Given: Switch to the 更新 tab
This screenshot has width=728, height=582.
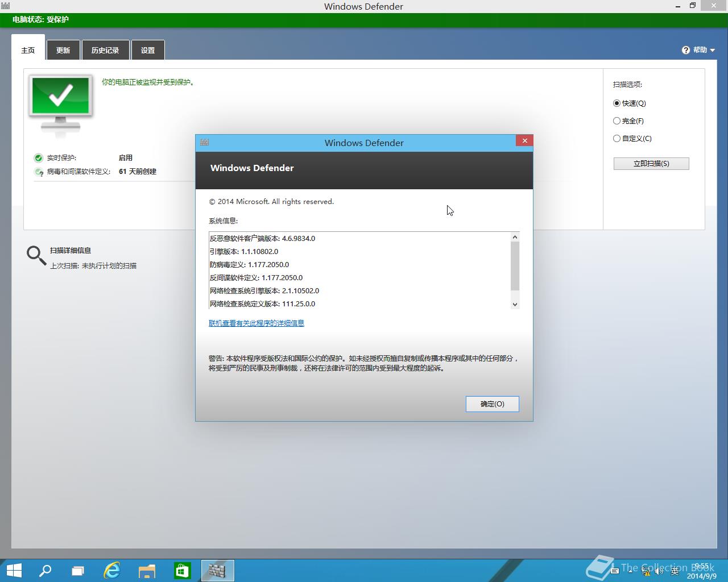Looking at the screenshot, I should point(63,50).
